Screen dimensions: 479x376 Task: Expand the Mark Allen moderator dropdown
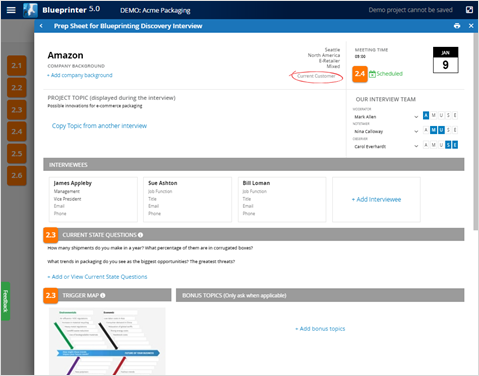(x=416, y=117)
